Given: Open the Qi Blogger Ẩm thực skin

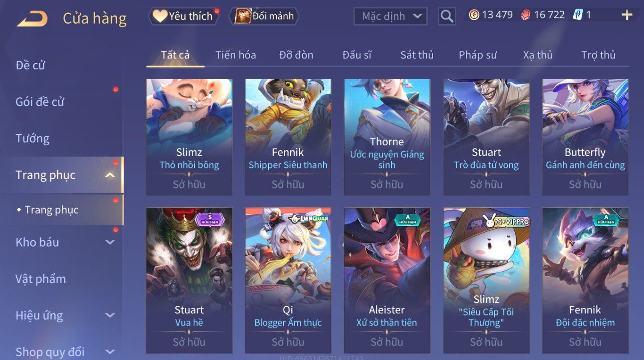Looking at the screenshot, I should [288, 280].
